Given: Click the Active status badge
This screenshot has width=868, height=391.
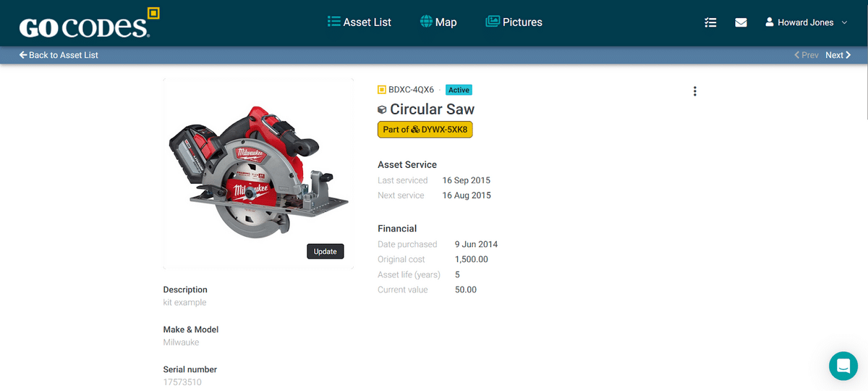Looking at the screenshot, I should point(459,90).
